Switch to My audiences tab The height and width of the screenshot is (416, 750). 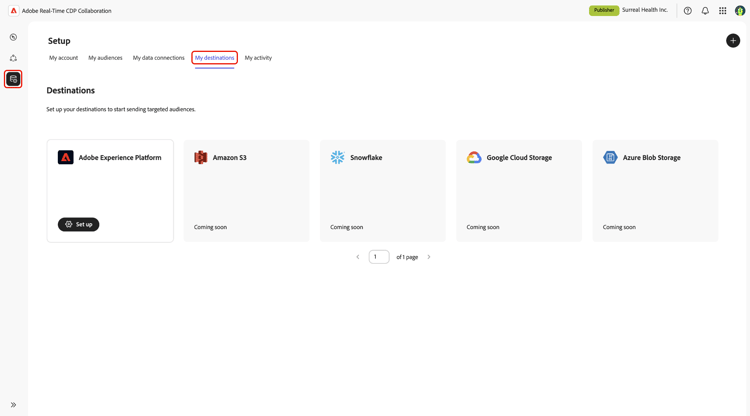click(x=105, y=58)
